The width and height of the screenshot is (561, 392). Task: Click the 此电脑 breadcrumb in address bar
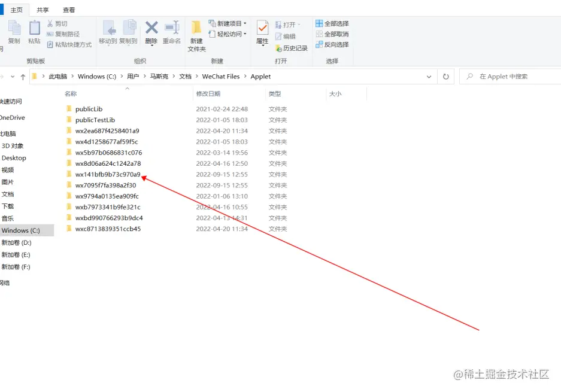tap(58, 77)
